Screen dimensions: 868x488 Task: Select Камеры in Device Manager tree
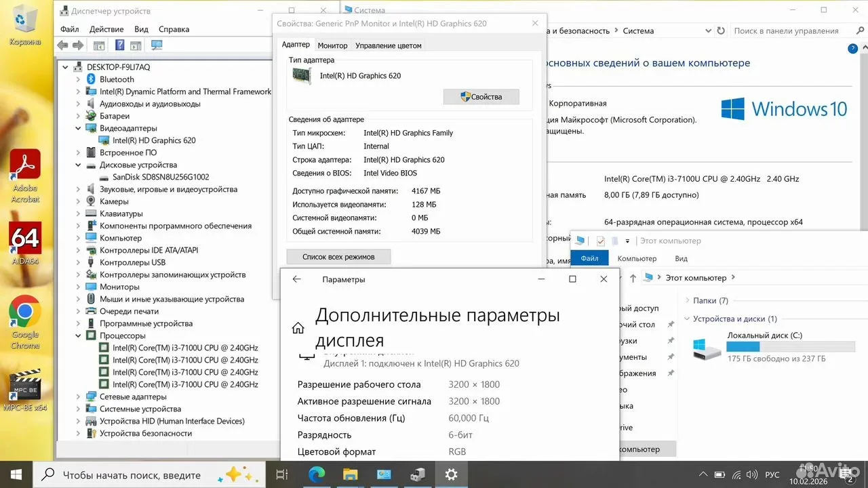(x=114, y=201)
